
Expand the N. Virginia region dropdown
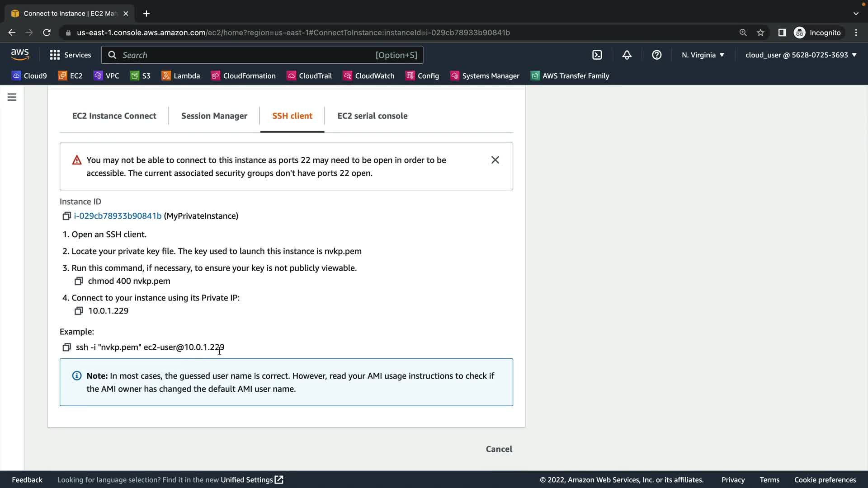point(703,55)
